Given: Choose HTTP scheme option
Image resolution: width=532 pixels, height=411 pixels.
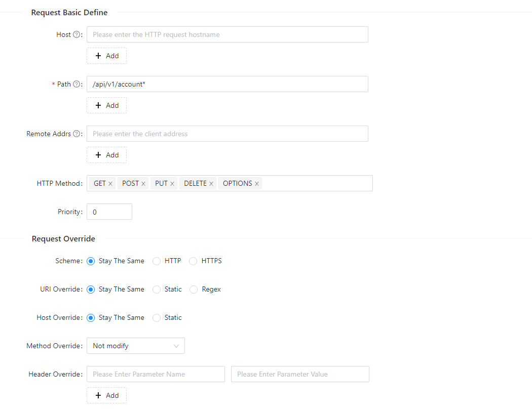Looking at the screenshot, I should 157,261.
